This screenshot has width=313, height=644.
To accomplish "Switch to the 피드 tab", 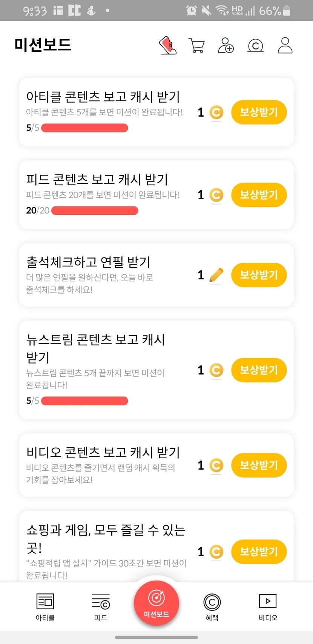I will click(101, 607).
